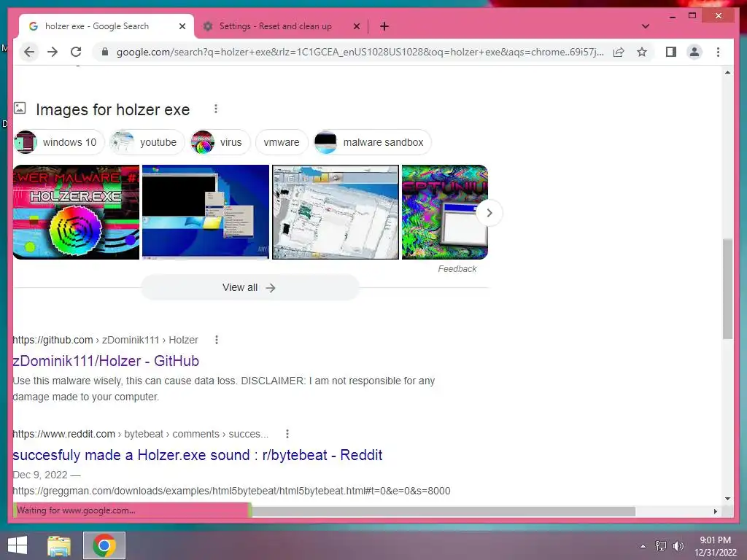Click the vertical scrollbar thumb
Viewport: 747px width, 560px height.
[x=727, y=289]
